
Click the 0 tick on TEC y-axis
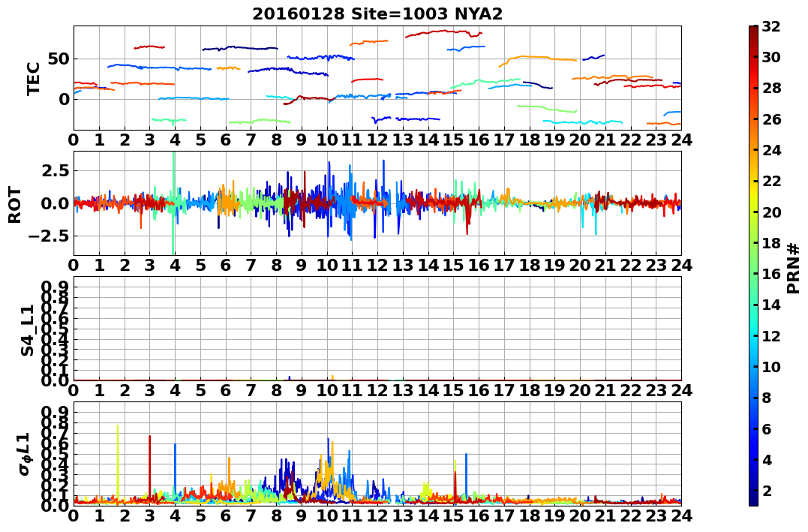(64, 99)
